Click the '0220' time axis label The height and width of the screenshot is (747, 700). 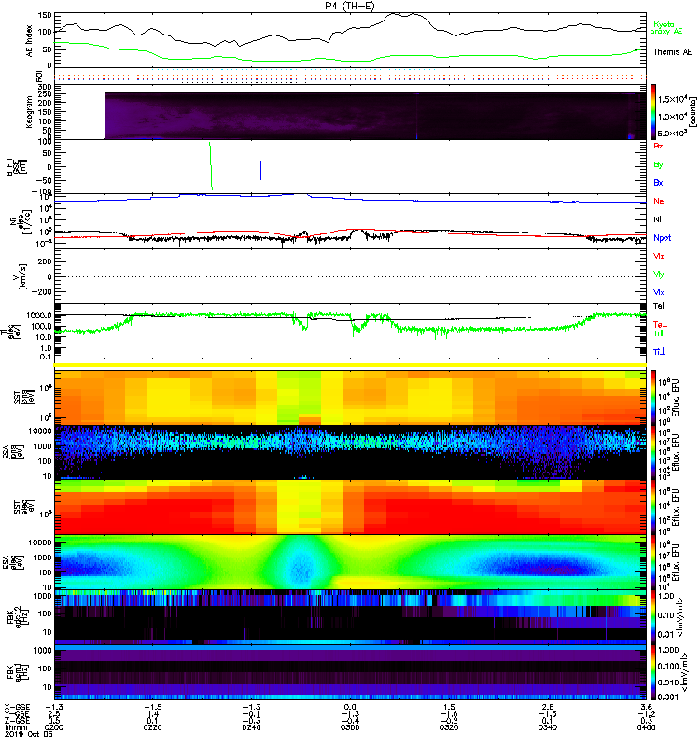(152, 727)
